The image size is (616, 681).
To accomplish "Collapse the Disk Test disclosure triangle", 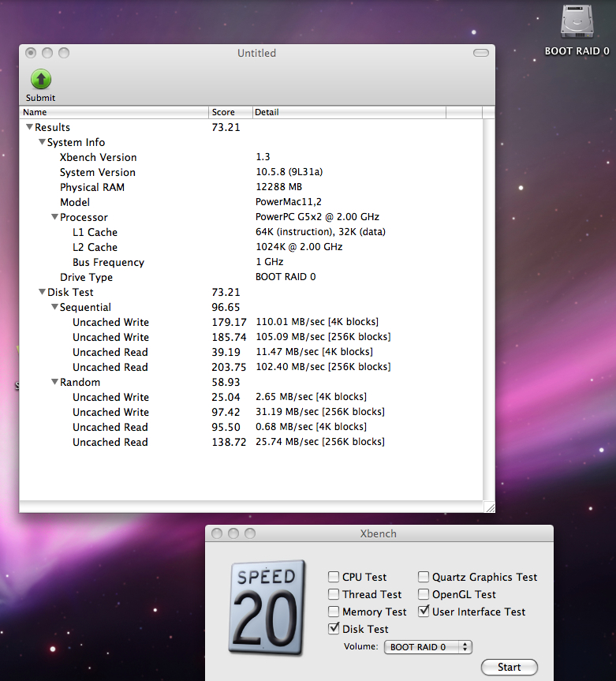I will (42, 292).
